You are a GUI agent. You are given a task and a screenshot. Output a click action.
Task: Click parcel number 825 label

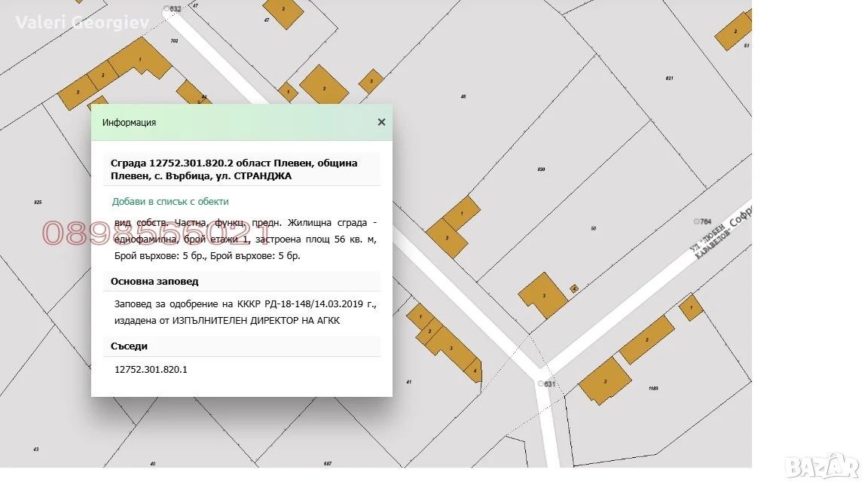(38, 202)
